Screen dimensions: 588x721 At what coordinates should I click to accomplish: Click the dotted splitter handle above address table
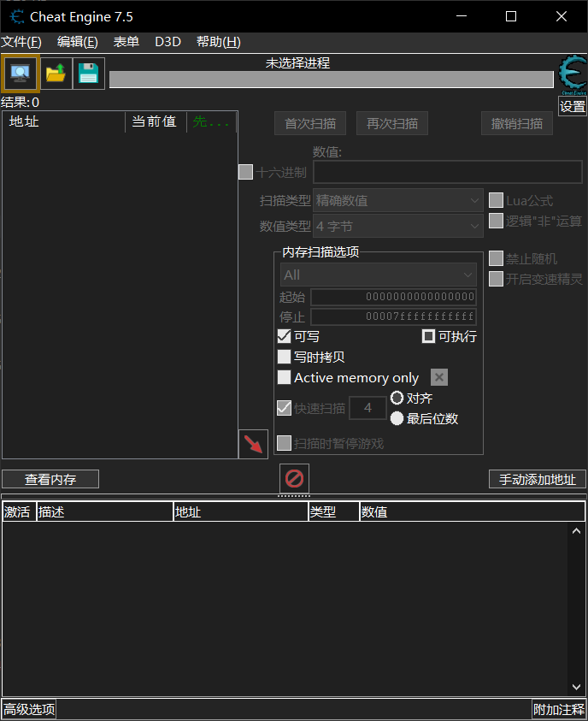click(x=294, y=496)
